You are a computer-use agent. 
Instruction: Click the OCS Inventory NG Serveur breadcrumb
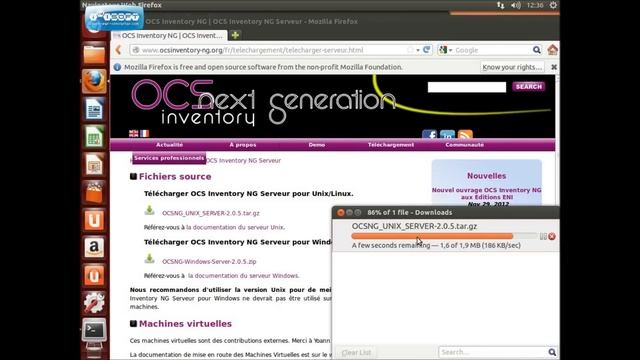[x=244, y=160]
